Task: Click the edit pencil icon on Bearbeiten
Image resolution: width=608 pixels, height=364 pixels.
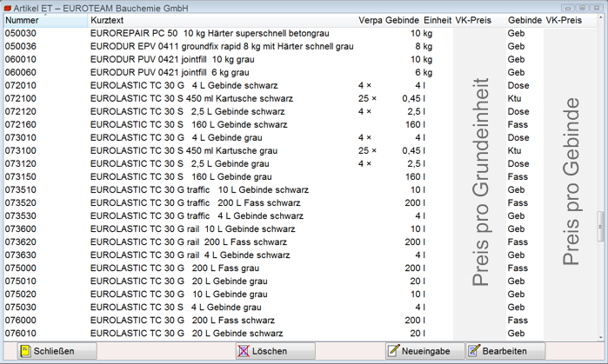Action: [x=474, y=350]
